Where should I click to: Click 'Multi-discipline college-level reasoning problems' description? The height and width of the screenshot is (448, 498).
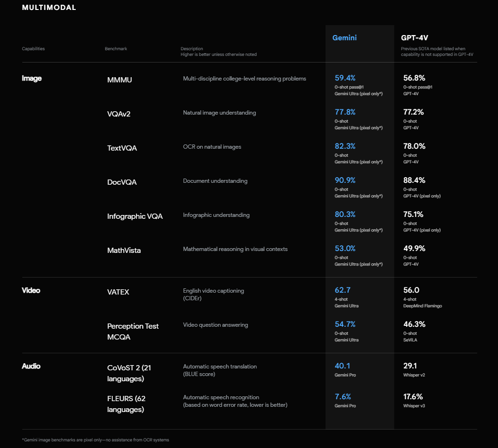(244, 79)
